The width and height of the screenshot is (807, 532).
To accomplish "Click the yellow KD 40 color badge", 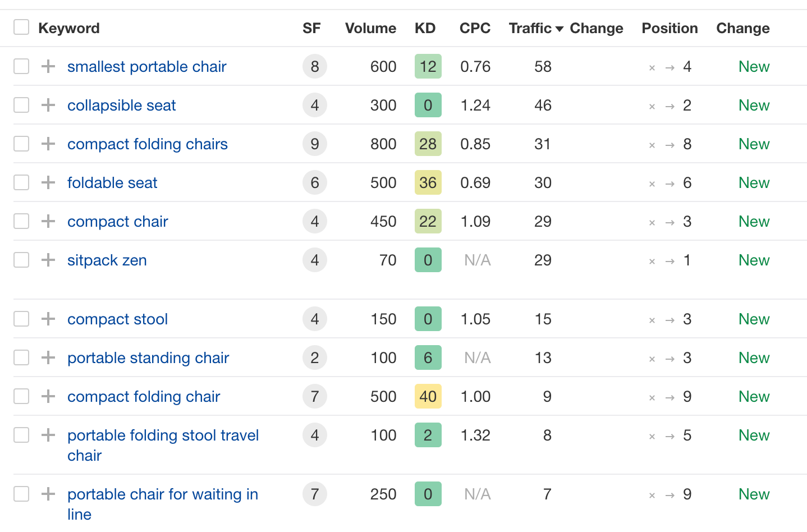I will click(428, 397).
